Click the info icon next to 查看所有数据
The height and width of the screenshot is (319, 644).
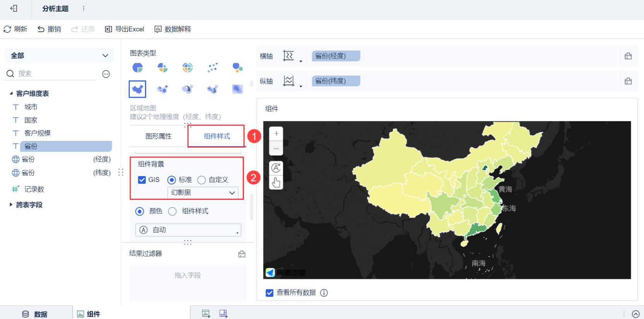pos(324,293)
